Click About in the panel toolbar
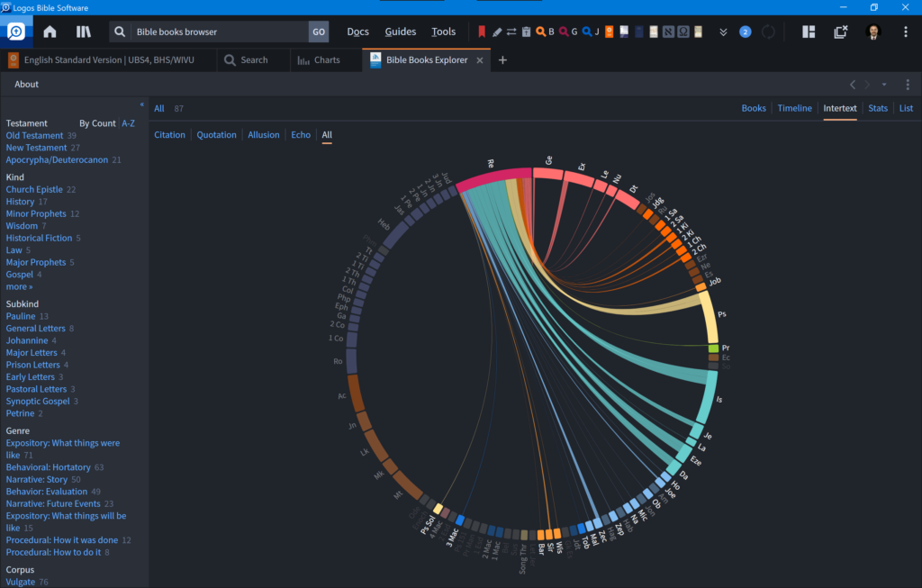The height and width of the screenshot is (588, 922). 26,85
